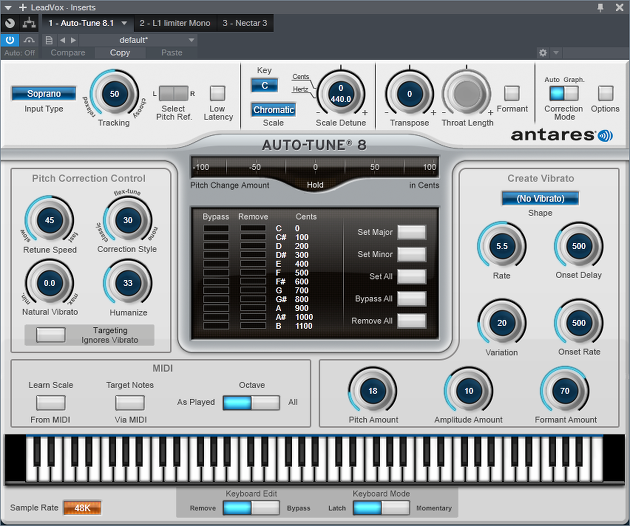This screenshot has width=630, height=526.
Task: Click the Formant Amount knob
Action: coord(565,391)
